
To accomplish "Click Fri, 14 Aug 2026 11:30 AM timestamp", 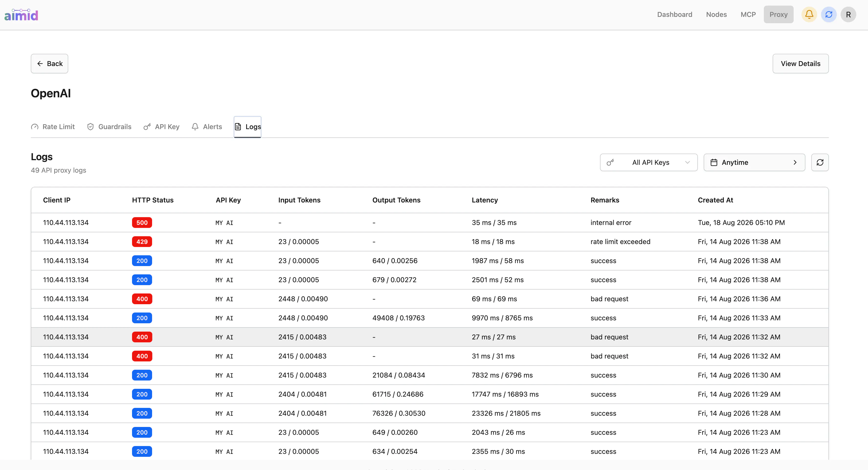I will pyautogui.click(x=739, y=375).
